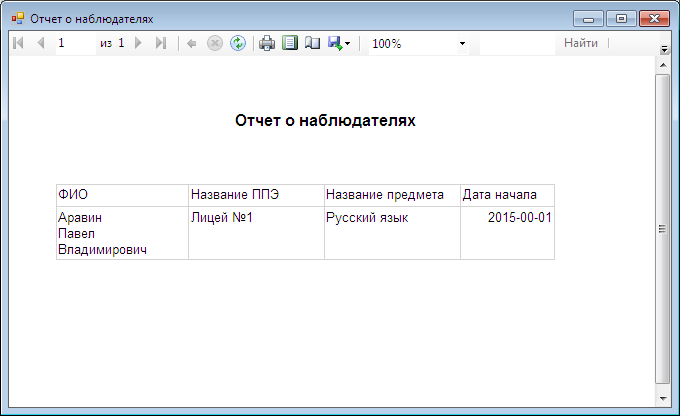The height and width of the screenshot is (416, 680).
Task: Click the cell Русский язык
Action: pos(392,233)
